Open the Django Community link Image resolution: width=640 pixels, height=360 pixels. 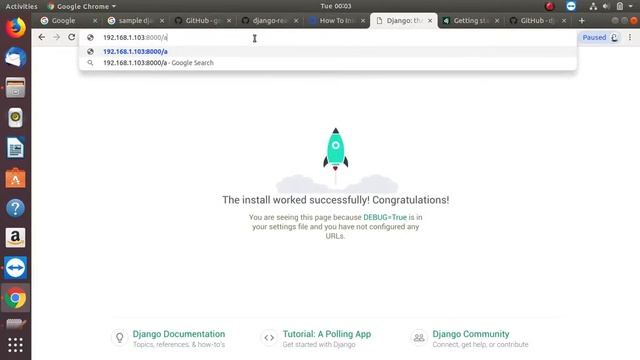pos(471,334)
